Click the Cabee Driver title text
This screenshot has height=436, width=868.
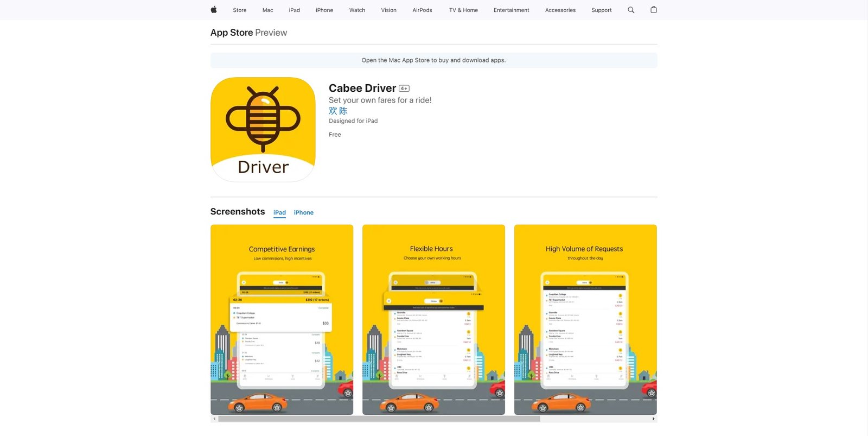tap(362, 89)
